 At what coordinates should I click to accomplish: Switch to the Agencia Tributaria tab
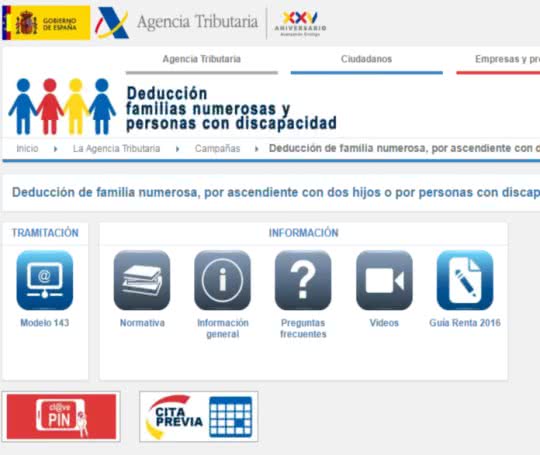tap(202, 59)
